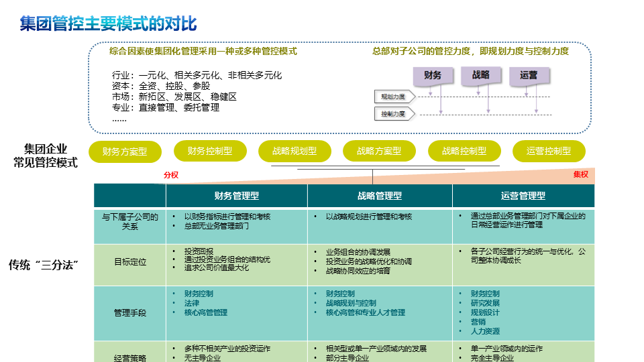Click the 传统“三分法” side label
Viewport: 644px width, 362px height.
tap(43, 265)
